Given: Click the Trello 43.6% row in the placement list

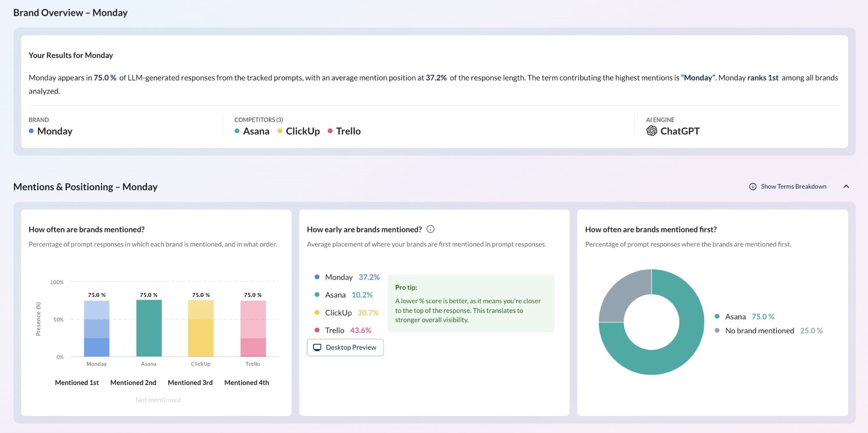Looking at the screenshot, I should pyautogui.click(x=343, y=330).
